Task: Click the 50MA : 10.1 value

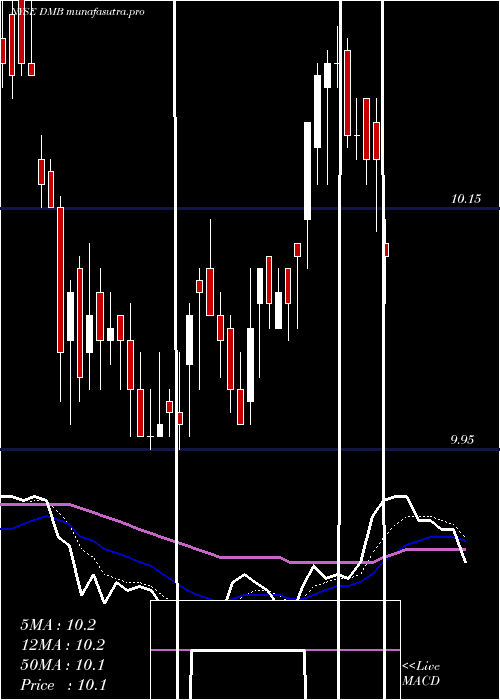Action: pyautogui.click(x=62, y=665)
